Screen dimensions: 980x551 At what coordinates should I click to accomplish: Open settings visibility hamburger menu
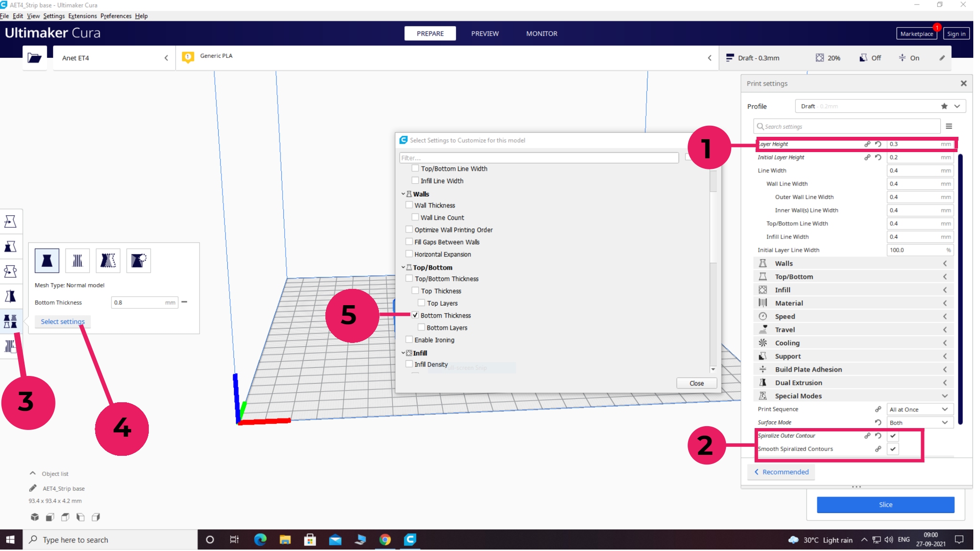(949, 126)
